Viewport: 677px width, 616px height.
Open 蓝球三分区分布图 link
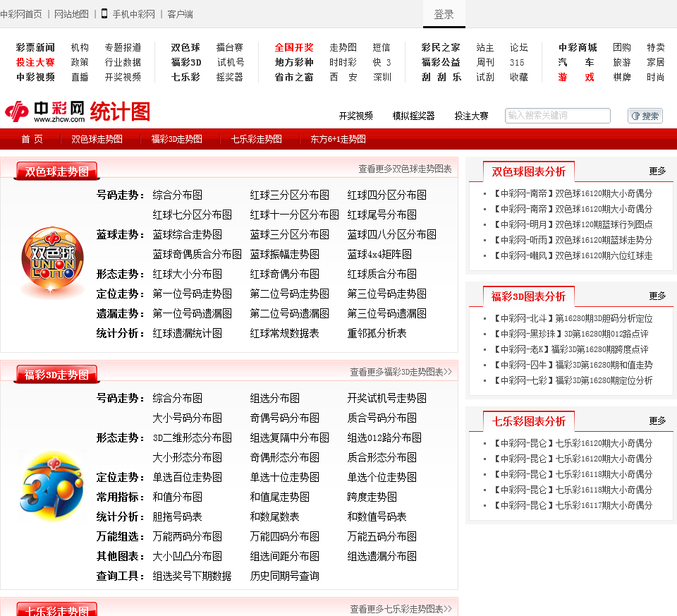pos(289,234)
